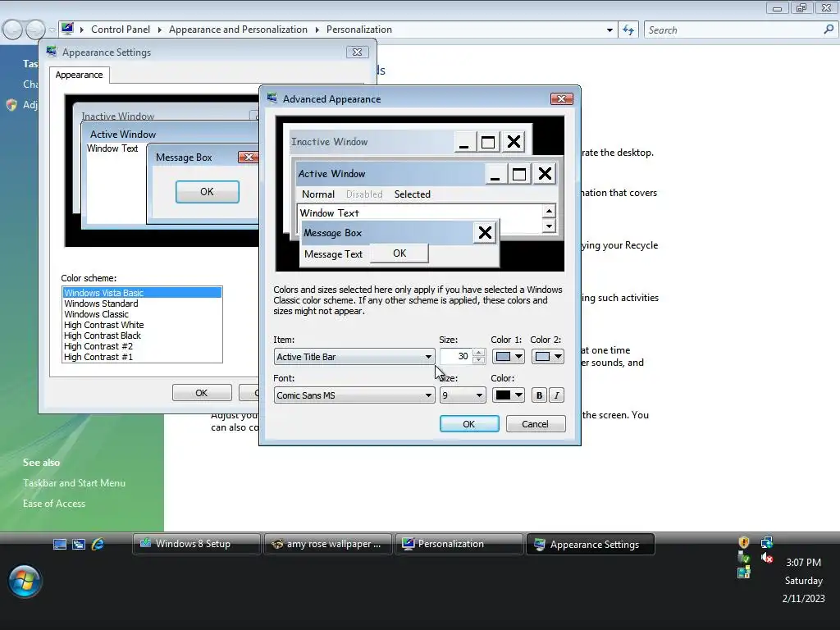Click the network tray icon
The width and height of the screenshot is (840, 630).
[x=767, y=542]
